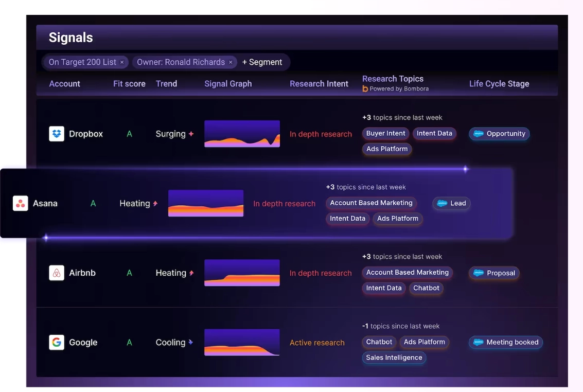Click the Ads Platform tag in Google row
This screenshot has height=392, width=583.
[x=424, y=342]
